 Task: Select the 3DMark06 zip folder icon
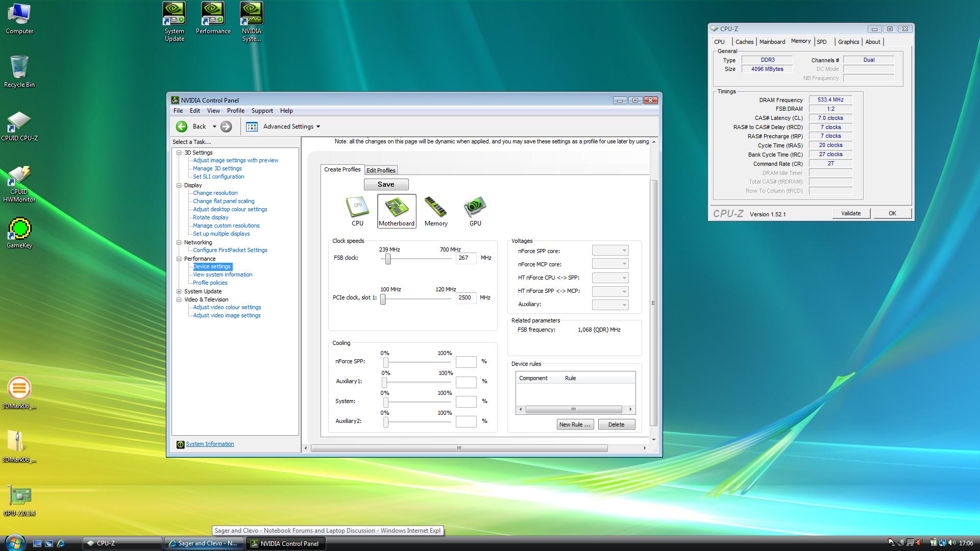[19, 446]
